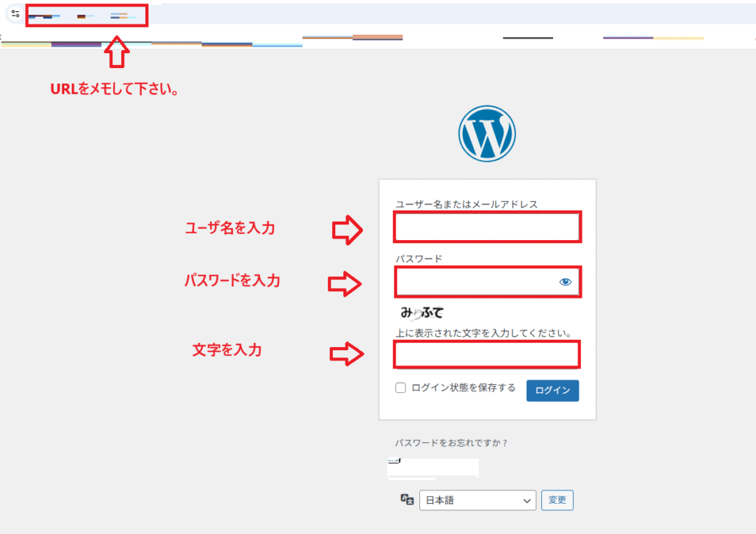Click the language translate icon
Viewport: 756px width, 534px height.
tap(407, 500)
